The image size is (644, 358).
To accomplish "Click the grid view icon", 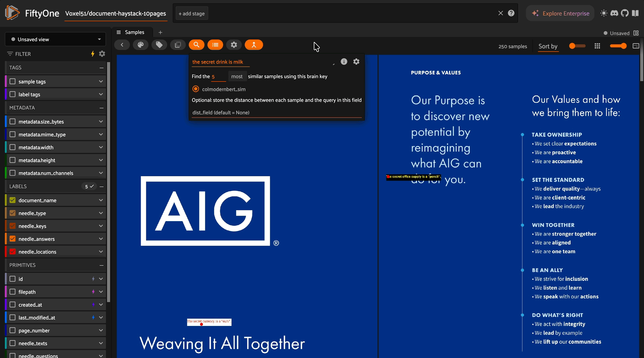I will pos(597,46).
